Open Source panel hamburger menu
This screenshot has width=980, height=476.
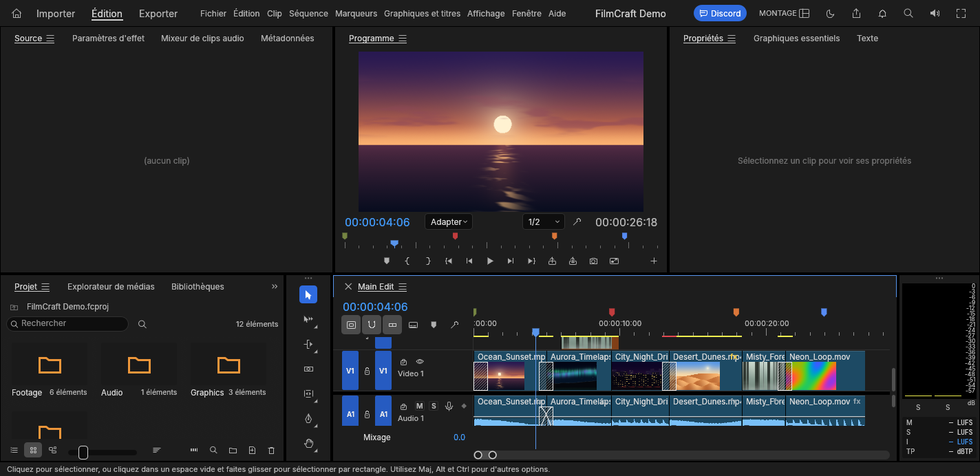point(50,39)
